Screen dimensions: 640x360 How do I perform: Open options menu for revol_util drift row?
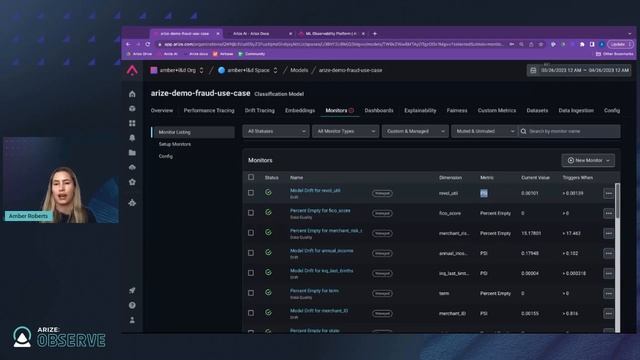pos(609,193)
